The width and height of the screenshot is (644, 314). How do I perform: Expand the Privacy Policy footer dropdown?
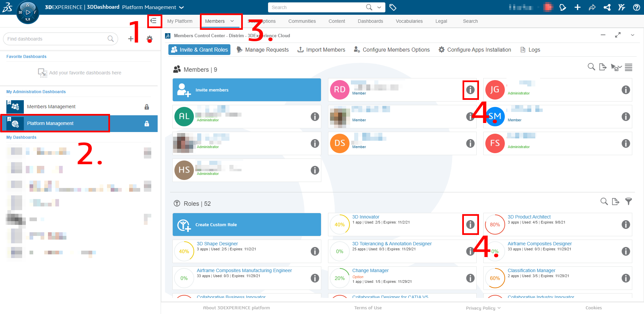(499, 308)
